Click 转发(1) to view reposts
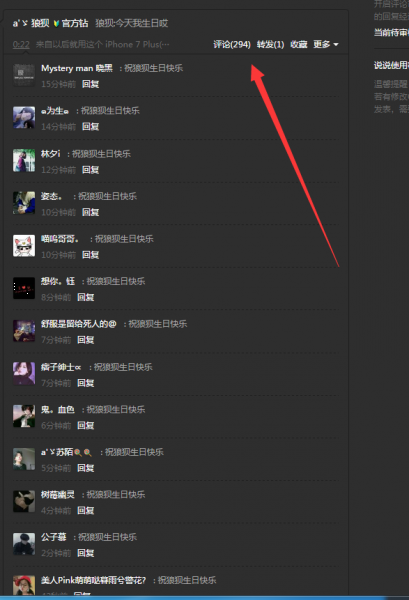Viewport: 409px width, 600px height. click(270, 44)
